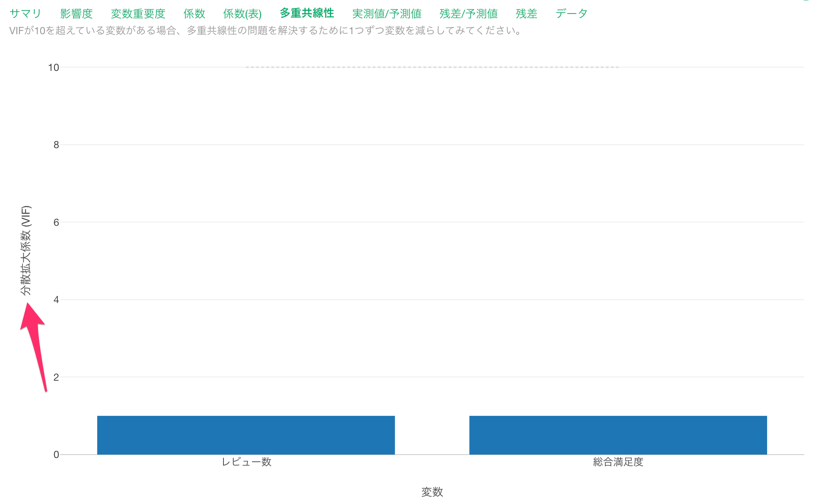
Task: Open the 係数 tab
Action: pos(194,14)
